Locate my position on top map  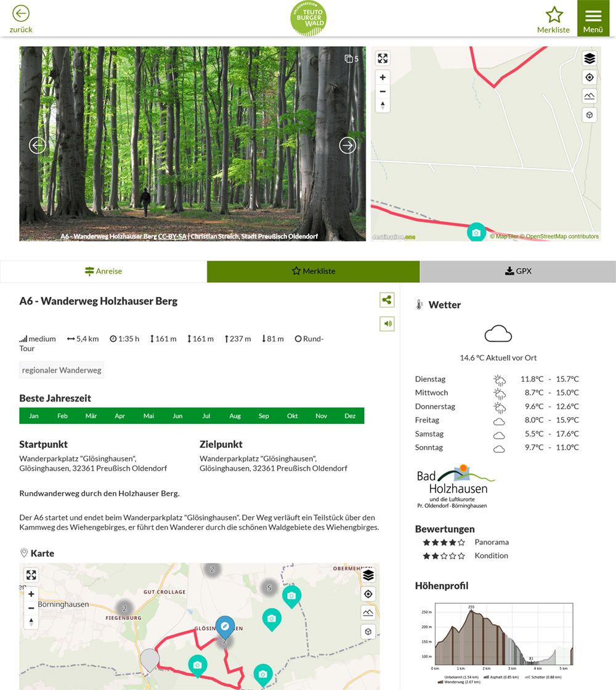click(x=590, y=77)
